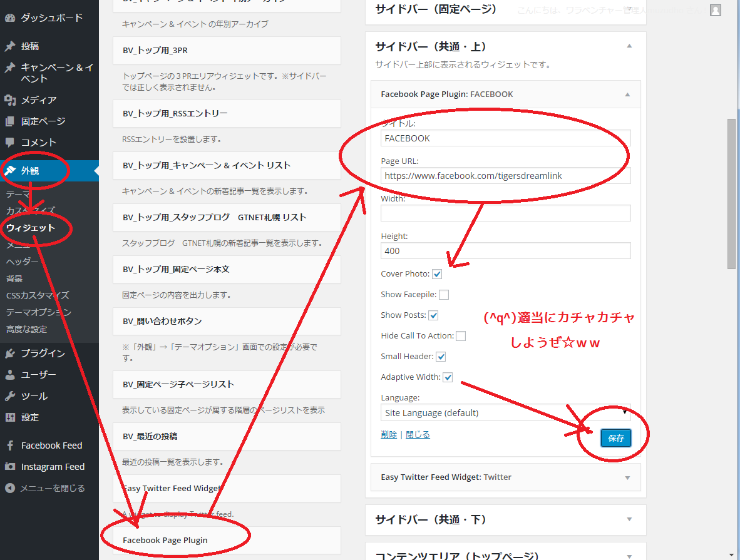This screenshot has width=740, height=560.
Task: Click the user avatar in admin bar
Action: [x=716, y=10]
